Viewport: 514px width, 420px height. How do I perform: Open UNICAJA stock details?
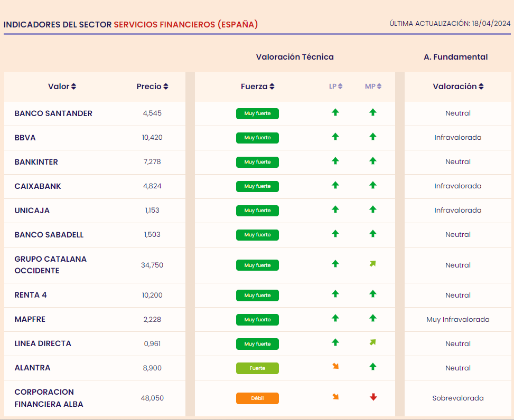point(32,210)
